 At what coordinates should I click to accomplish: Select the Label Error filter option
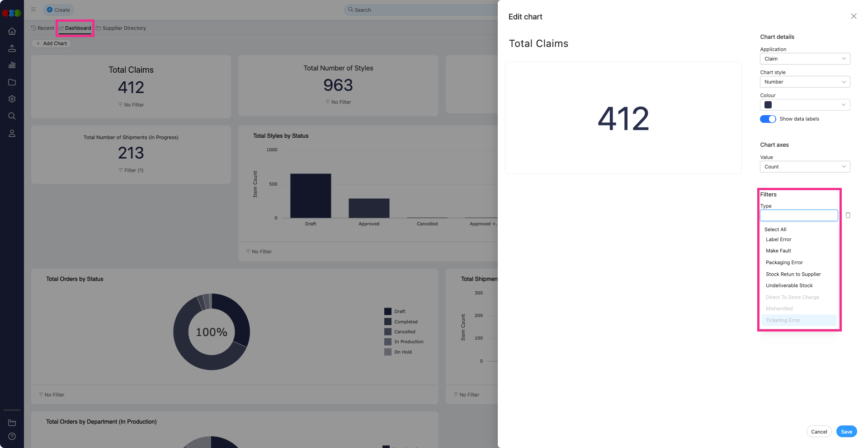pos(778,239)
